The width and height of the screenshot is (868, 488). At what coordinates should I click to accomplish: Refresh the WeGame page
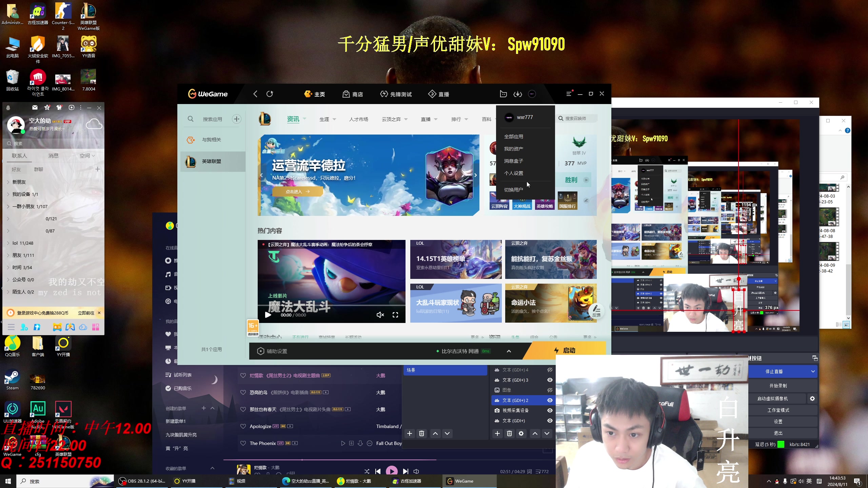(x=270, y=94)
